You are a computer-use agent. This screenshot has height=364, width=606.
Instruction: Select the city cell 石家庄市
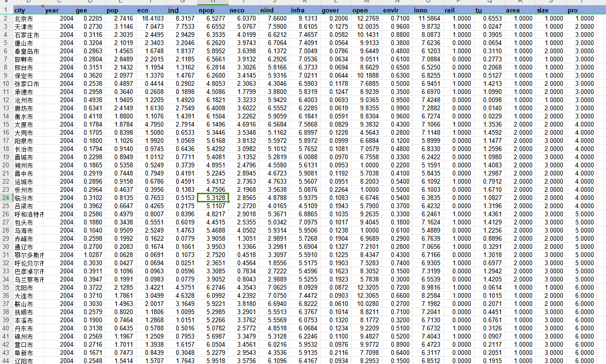(x=28, y=35)
